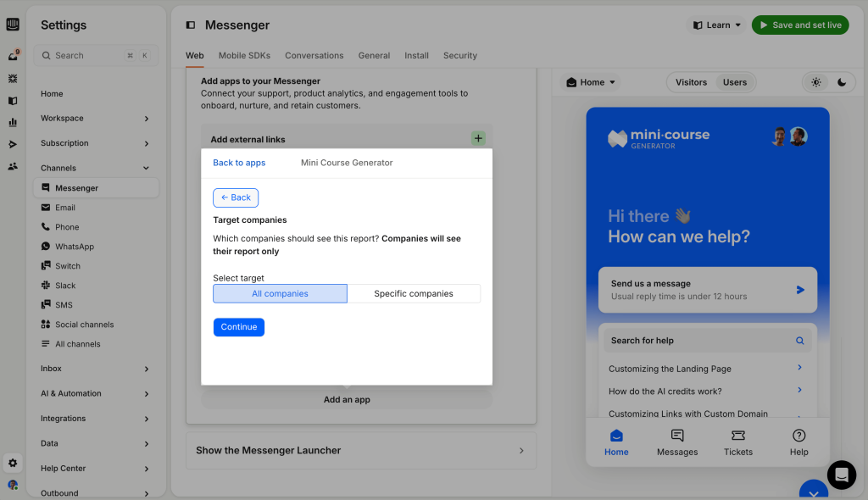Expand Show the Messenger Launcher section

pos(361,450)
